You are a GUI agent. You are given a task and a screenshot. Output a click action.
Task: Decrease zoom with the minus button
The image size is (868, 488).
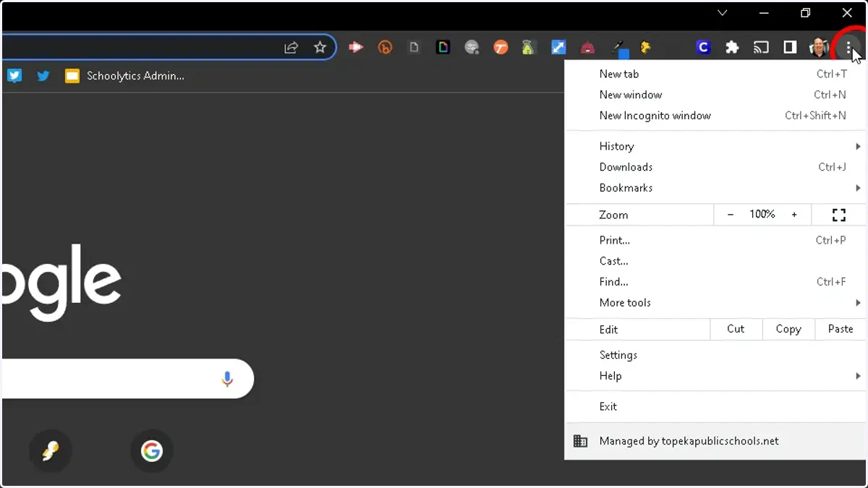731,215
